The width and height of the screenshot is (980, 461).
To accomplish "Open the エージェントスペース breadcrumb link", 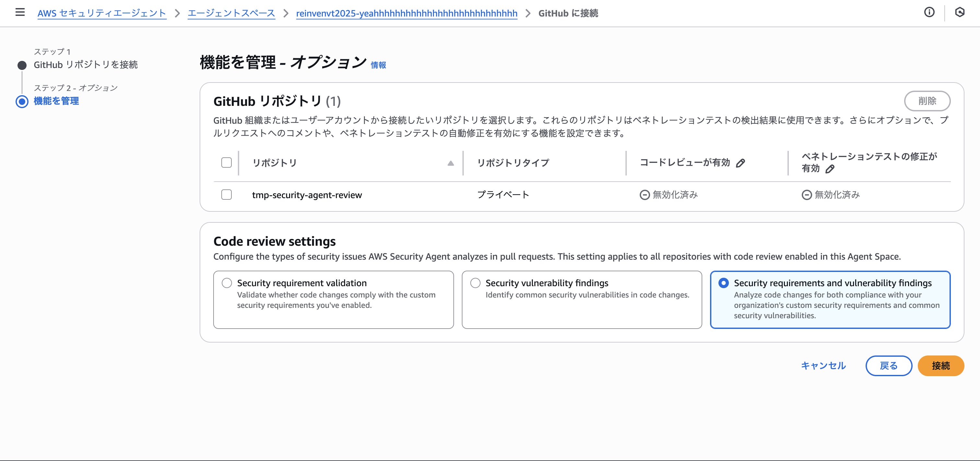I will (231, 13).
